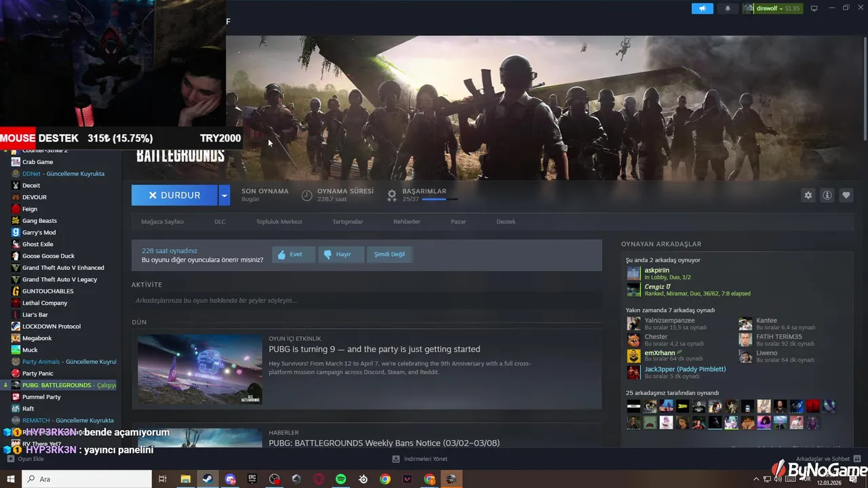Select Raft in library list

pos(28,409)
